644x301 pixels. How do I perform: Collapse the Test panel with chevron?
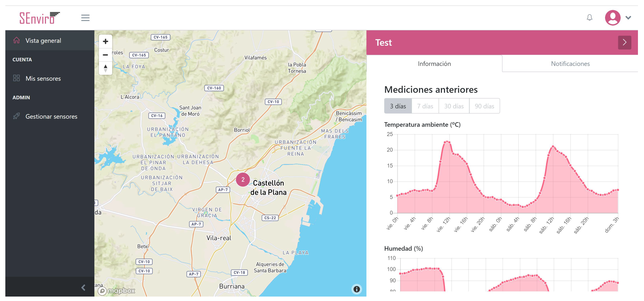click(624, 42)
